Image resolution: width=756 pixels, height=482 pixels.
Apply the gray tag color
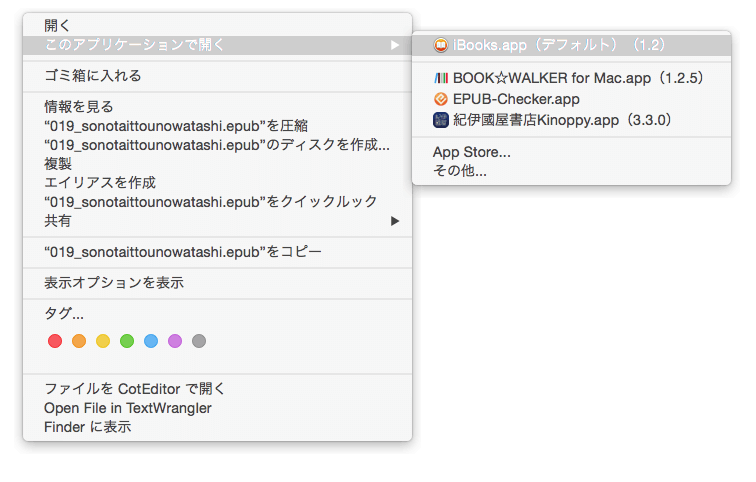click(199, 341)
